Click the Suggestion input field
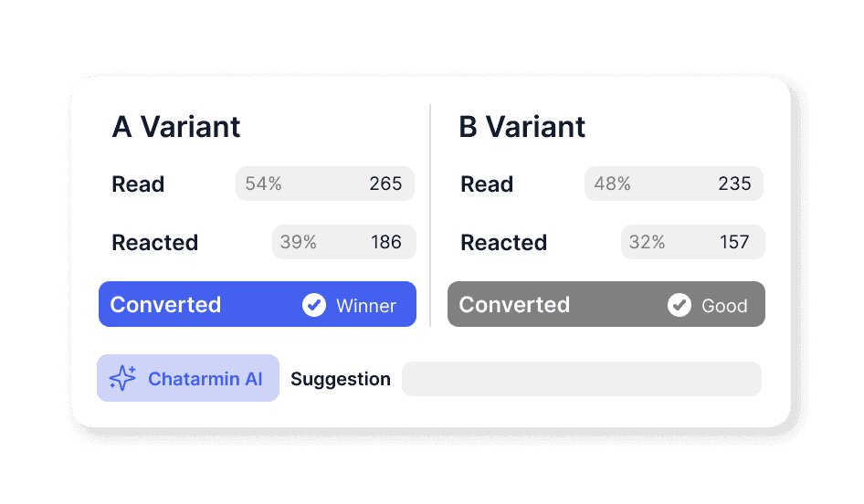The image size is (864, 504). 581,379
